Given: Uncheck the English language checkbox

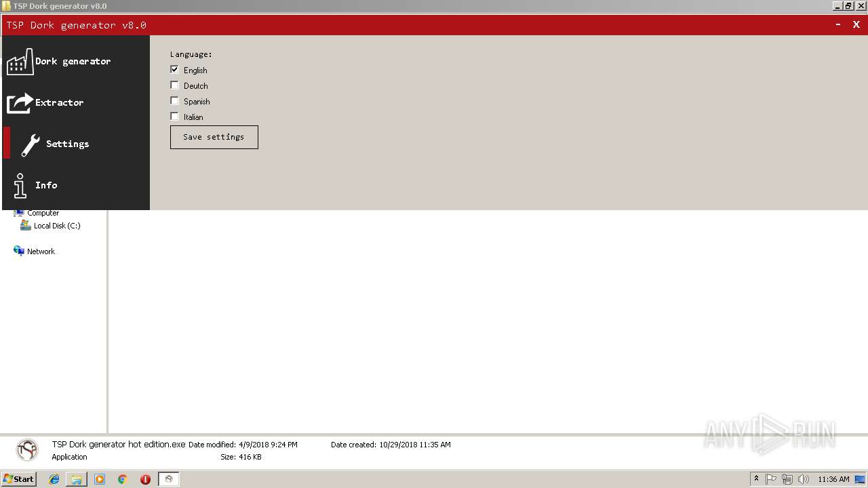Looking at the screenshot, I should 175,70.
